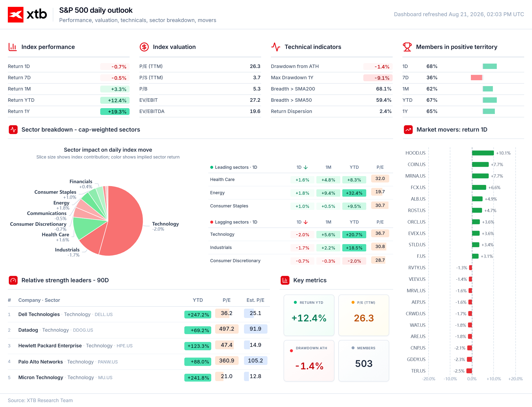
Task: Click the Return 1D value -0.7%
Action: coord(115,67)
